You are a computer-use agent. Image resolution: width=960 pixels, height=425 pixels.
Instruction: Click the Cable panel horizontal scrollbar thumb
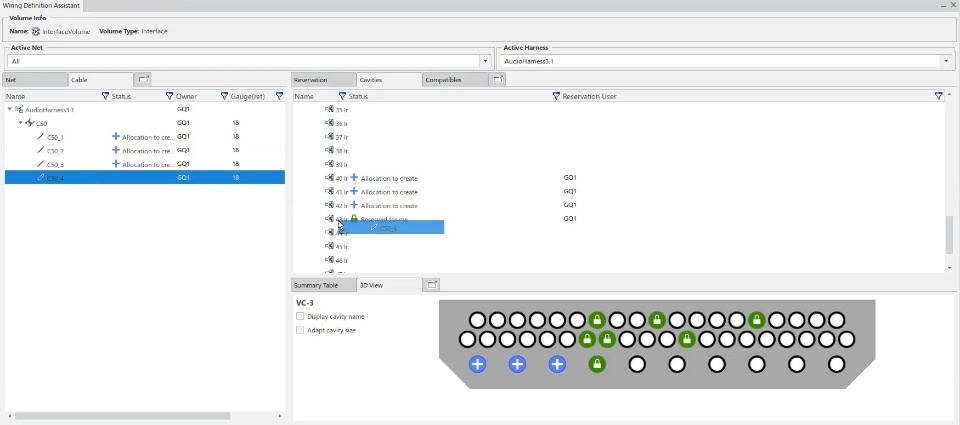click(122, 416)
